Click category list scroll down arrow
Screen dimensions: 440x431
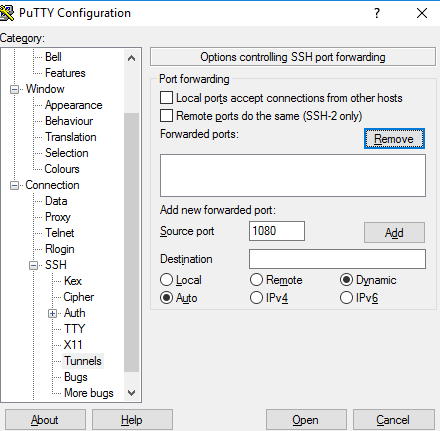pos(131,393)
